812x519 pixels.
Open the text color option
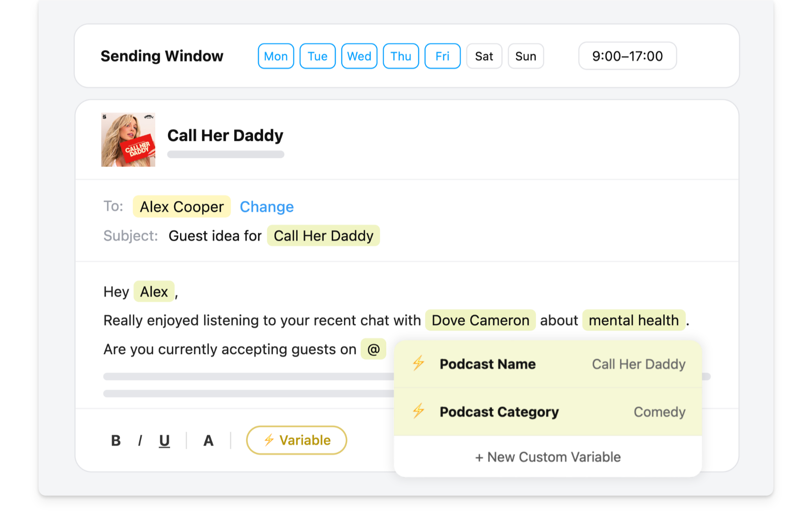pyautogui.click(x=208, y=441)
